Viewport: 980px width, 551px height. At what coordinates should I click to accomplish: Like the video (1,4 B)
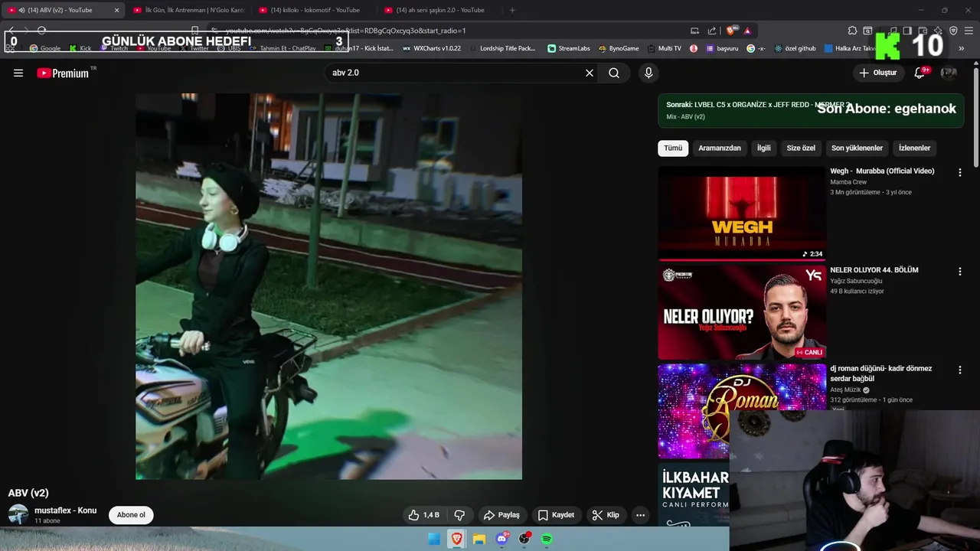tap(423, 515)
